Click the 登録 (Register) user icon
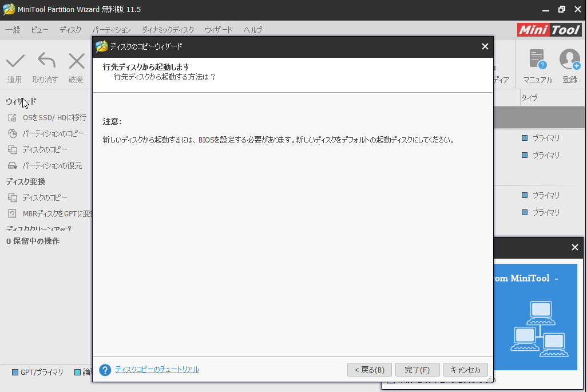The image size is (587, 392). pos(569,60)
